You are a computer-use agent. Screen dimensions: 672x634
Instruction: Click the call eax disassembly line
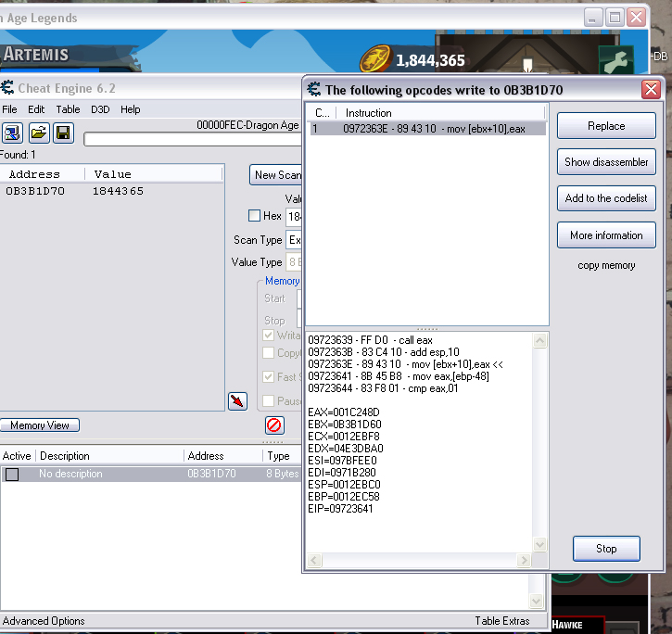tap(370, 340)
